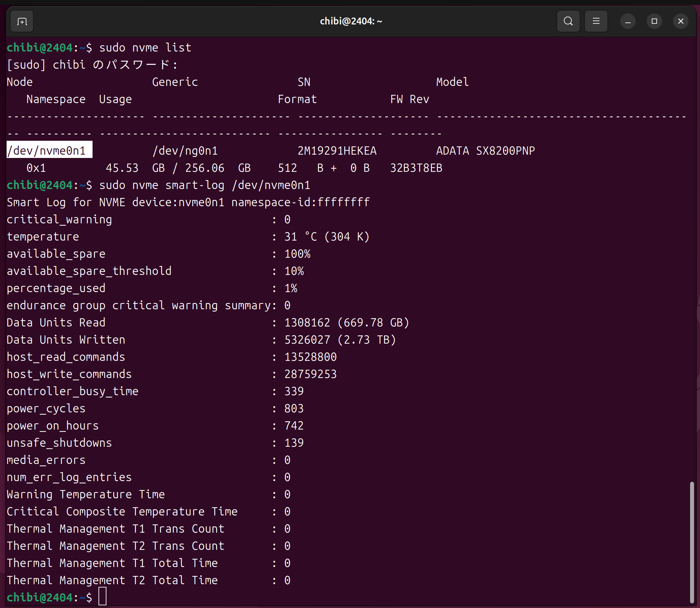This screenshot has width=700, height=608.
Task: Click the terminal search icon
Action: pyautogui.click(x=568, y=21)
